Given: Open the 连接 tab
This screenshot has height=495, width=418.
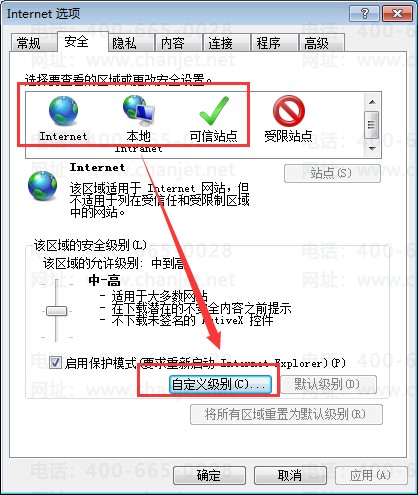Looking at the screenshot, I should click(x=220, y=43).
